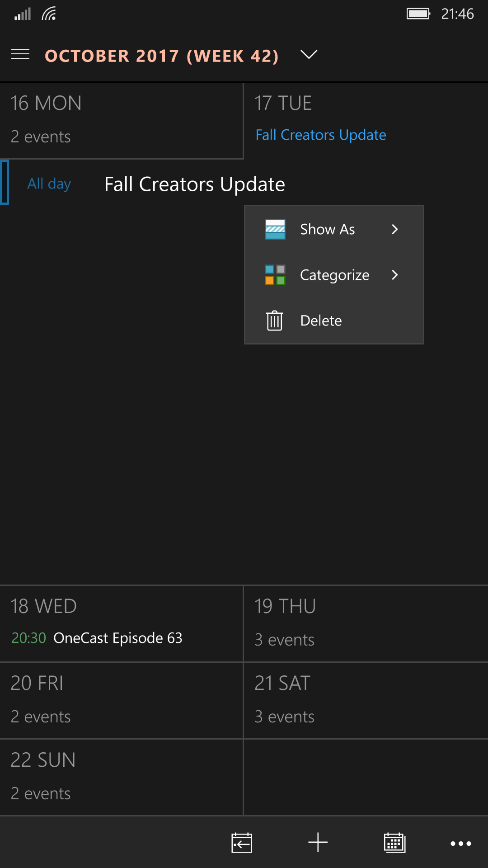Image resolution: width=488 pixels, height=868 pixels.
Task: Select the 19 THU day cell
Action: click(x=366, y=624)
